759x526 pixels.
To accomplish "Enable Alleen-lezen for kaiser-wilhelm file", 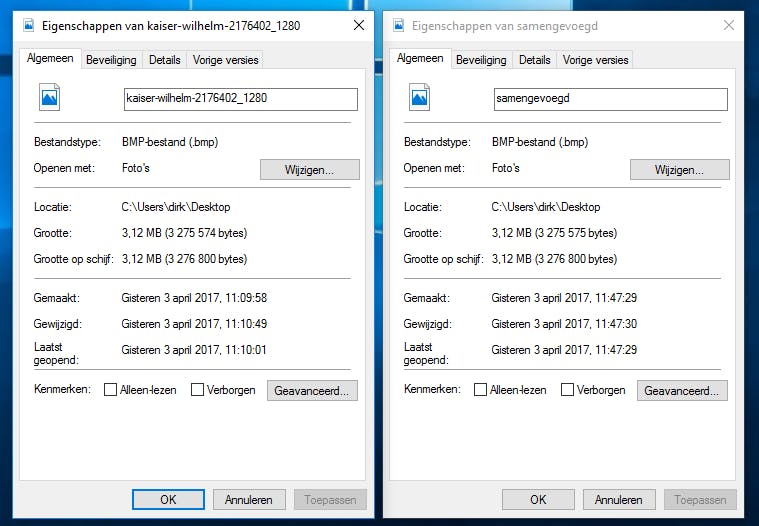I will pyautogui.click(x=111, y=390).
